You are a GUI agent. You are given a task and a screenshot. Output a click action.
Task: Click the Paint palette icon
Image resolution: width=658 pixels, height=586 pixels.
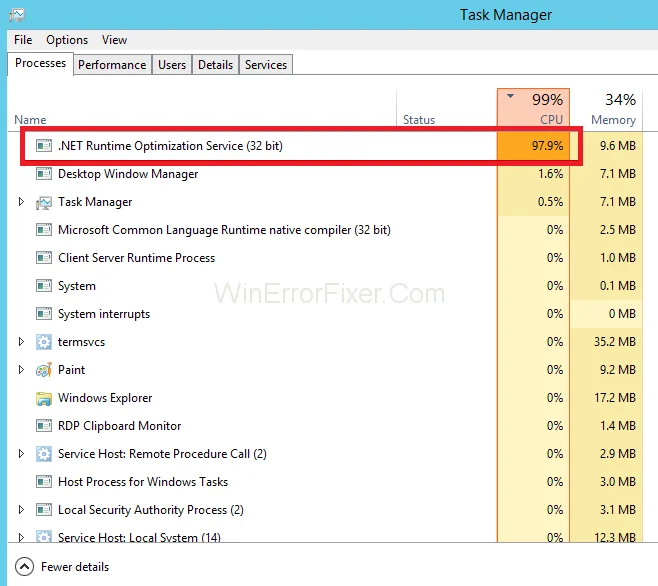pos(44,370)
